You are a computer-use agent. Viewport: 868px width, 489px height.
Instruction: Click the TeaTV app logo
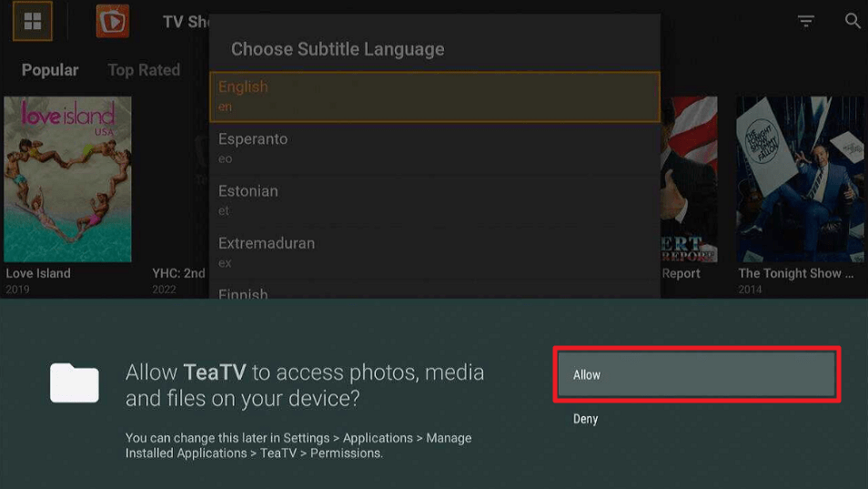coord(113,21)
